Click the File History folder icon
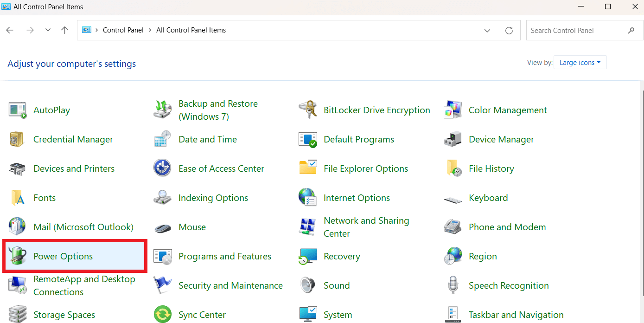This screenshot has width=644, height=323. coord(453,168)
